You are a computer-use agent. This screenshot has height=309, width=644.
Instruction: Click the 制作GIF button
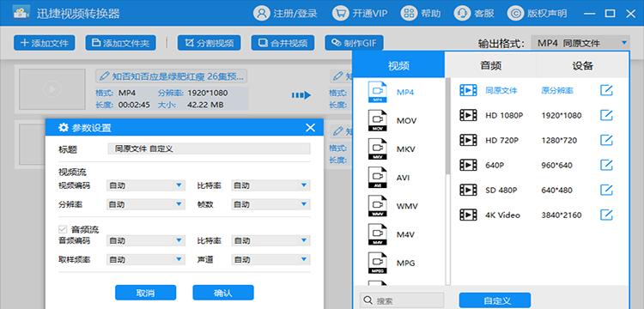(354, 43)
